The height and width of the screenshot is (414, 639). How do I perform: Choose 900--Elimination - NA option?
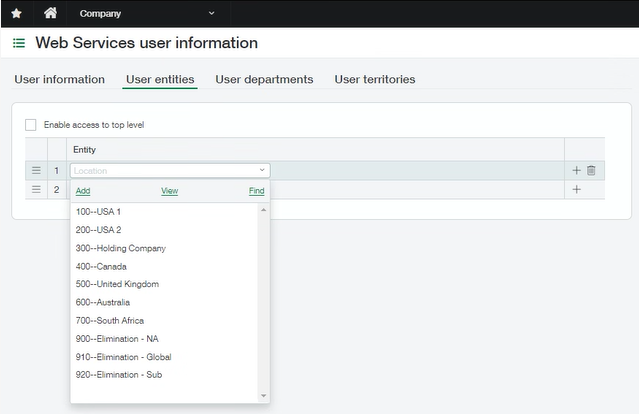pos(164,339)
